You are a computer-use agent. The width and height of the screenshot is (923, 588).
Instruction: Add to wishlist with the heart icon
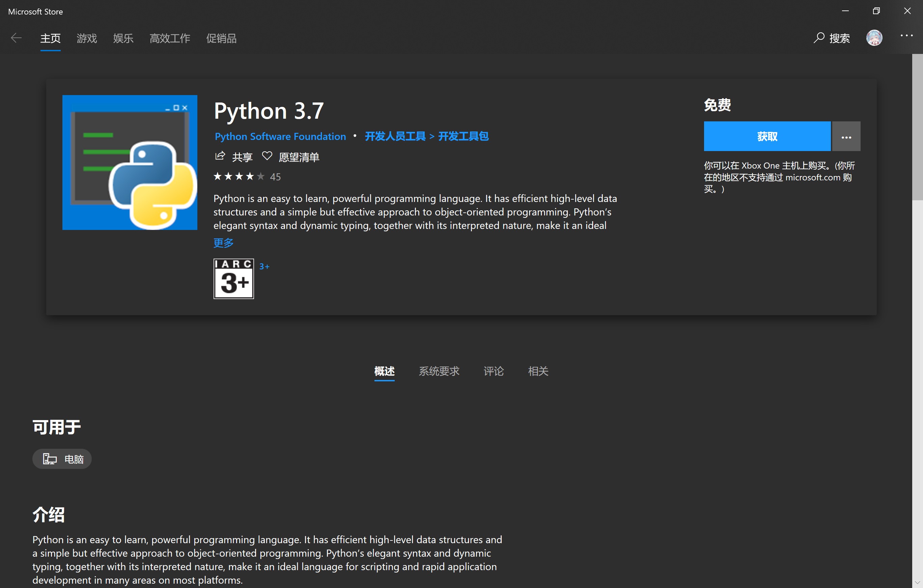click(267, 156)
